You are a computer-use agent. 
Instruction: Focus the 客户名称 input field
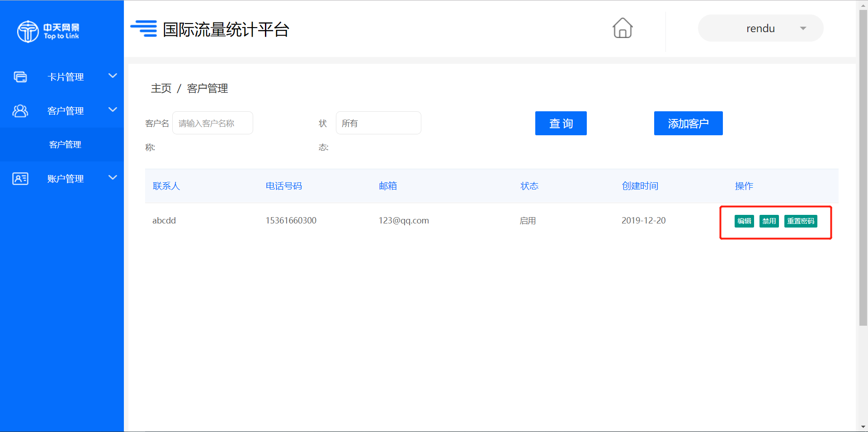pyautogui.click(x=212, y=123)
